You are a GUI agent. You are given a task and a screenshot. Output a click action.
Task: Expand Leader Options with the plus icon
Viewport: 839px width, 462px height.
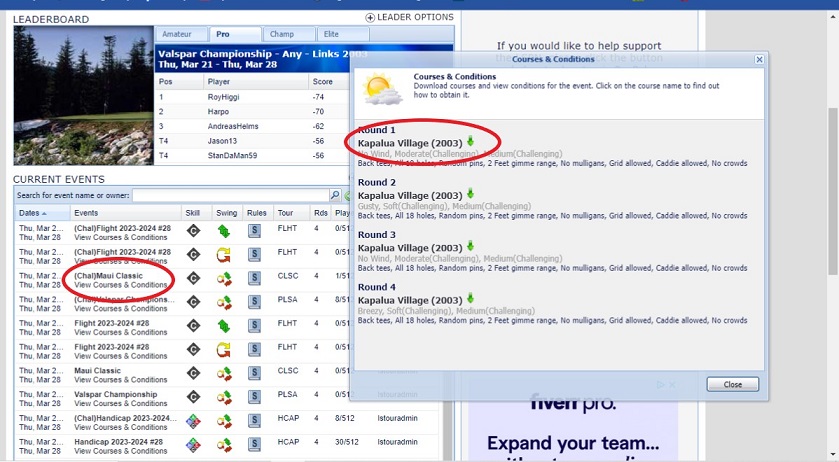click(x=370, y=18)
